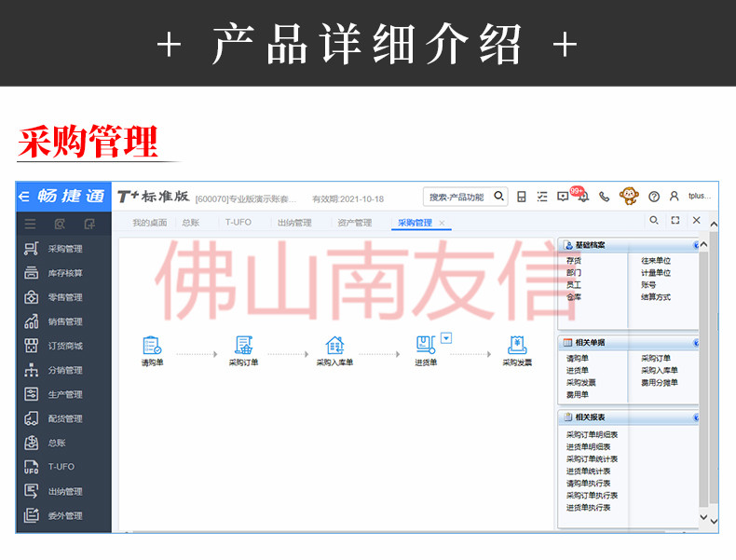This screenshot has width=736, height=560.
Task: Open 计量单位 under 基础档案
Action: (656, 273)
